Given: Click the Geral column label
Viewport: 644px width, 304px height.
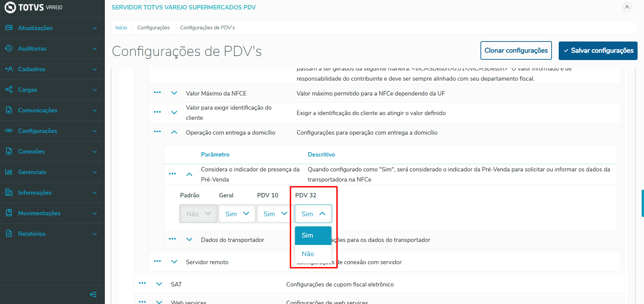Looking at the screenshot, I should click(x=226, y=195).
